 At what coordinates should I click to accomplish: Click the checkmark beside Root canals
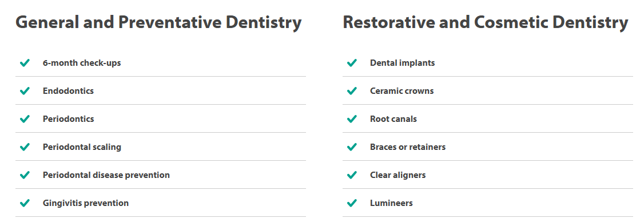pos(352,118)
